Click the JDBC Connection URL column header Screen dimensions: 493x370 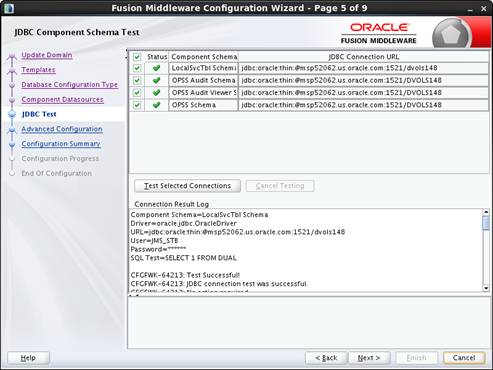363,57
